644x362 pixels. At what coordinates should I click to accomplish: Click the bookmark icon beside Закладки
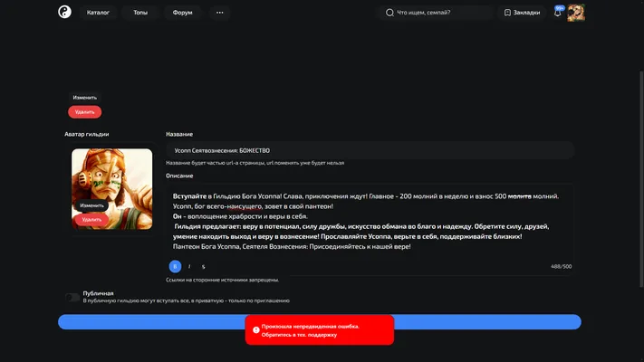coord(507,13)
